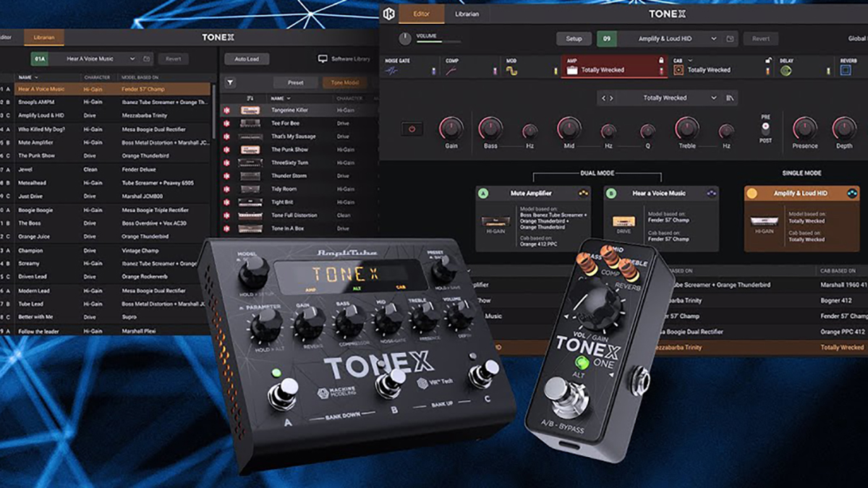Open Hear A Voice Music preset dropdown in Librarian
The height and width of the screenshot is (488, 868).
click(132, 59)
